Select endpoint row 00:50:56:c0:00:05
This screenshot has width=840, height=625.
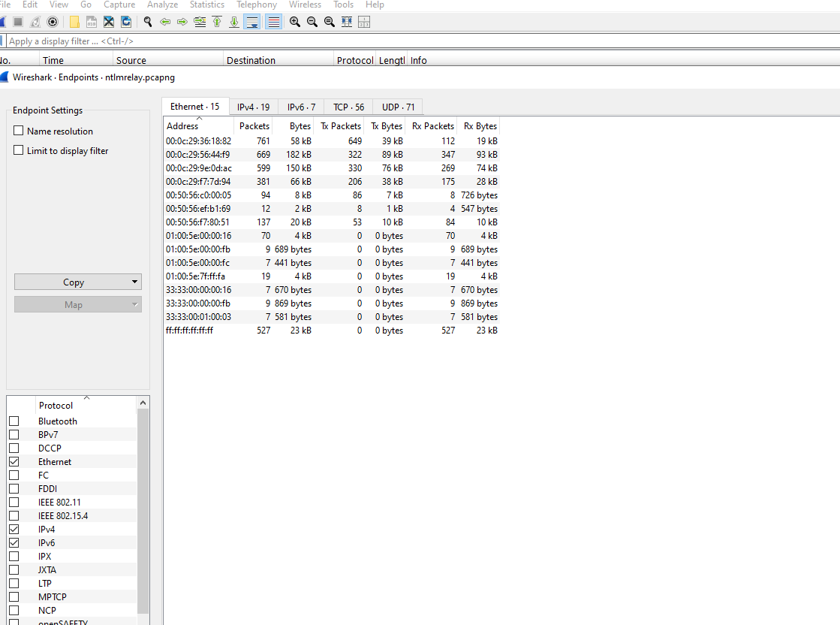coord(332,195)
